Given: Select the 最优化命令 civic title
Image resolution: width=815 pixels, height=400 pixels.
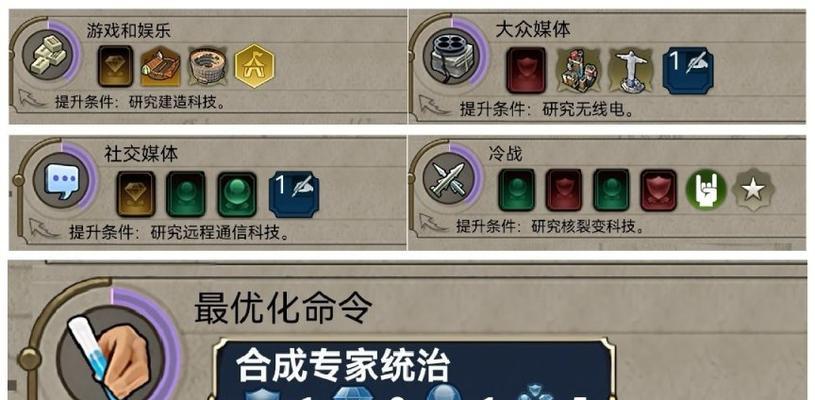Looking at the screenshot, I should tap(283, 309).
